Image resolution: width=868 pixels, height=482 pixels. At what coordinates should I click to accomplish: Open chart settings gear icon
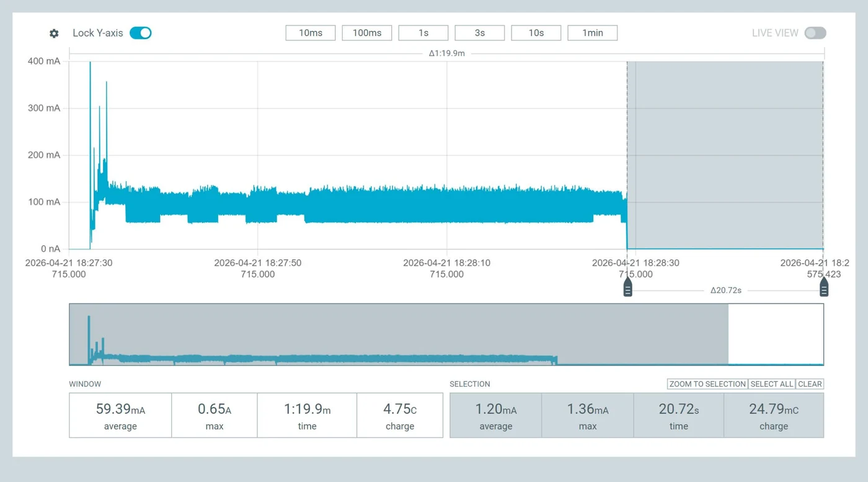(54, 33)
